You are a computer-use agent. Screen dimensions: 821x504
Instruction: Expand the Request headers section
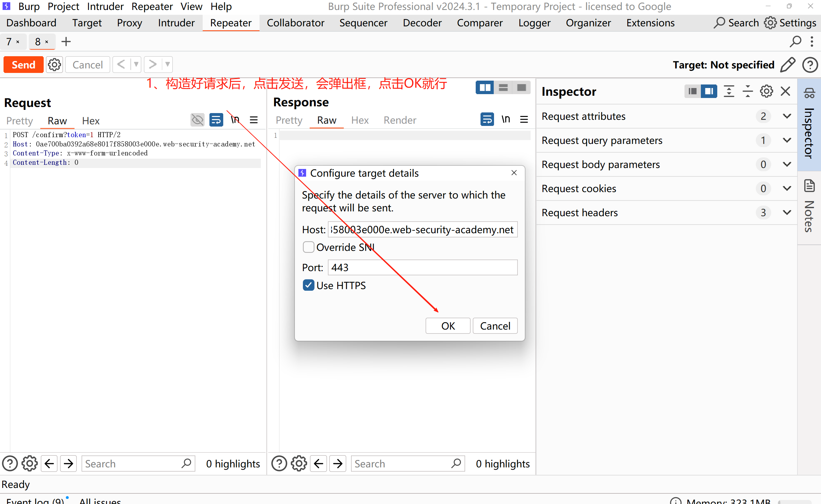click(787, 213)
